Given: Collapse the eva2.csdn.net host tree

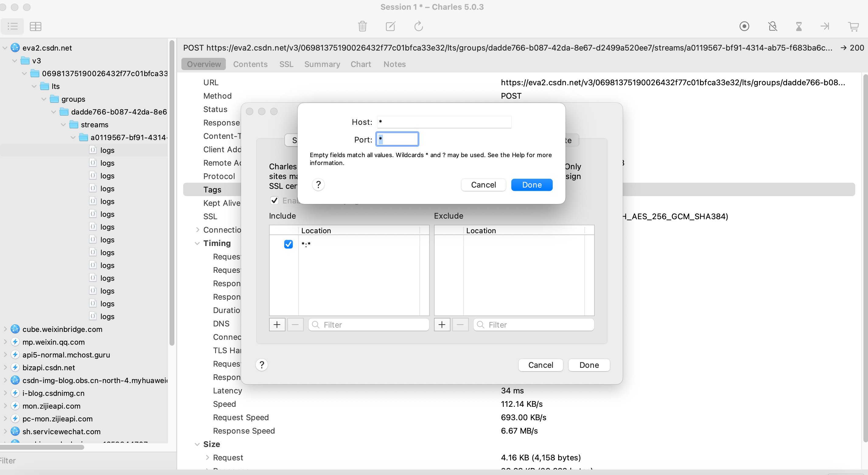Looking at the screenshot, I should (x=5, y=47).
